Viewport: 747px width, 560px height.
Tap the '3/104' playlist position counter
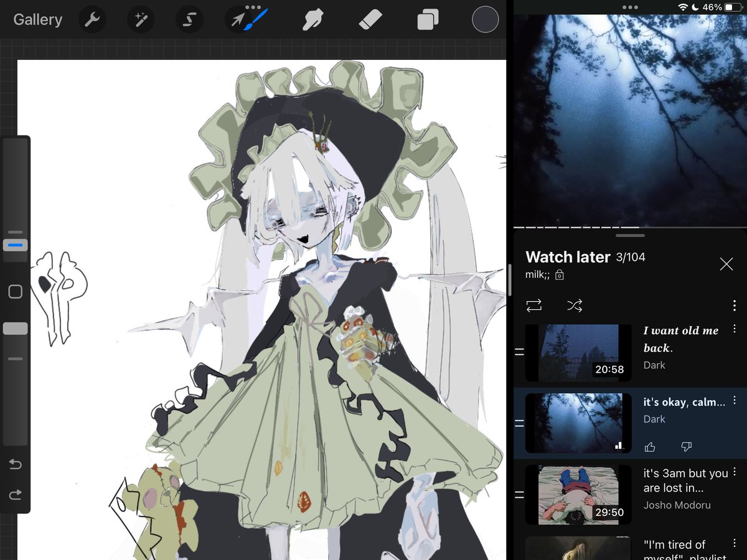pyautogui.click(x=631, y=257)
